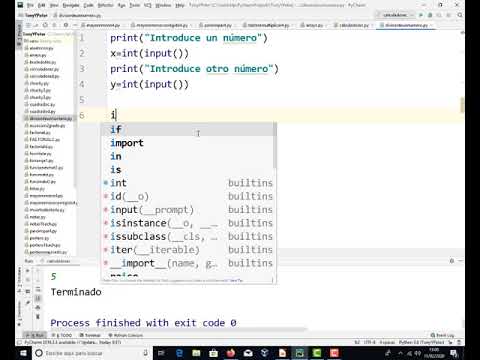
Task: Click the pin tab icon in Run panel
Action: (x=28, y=302)
